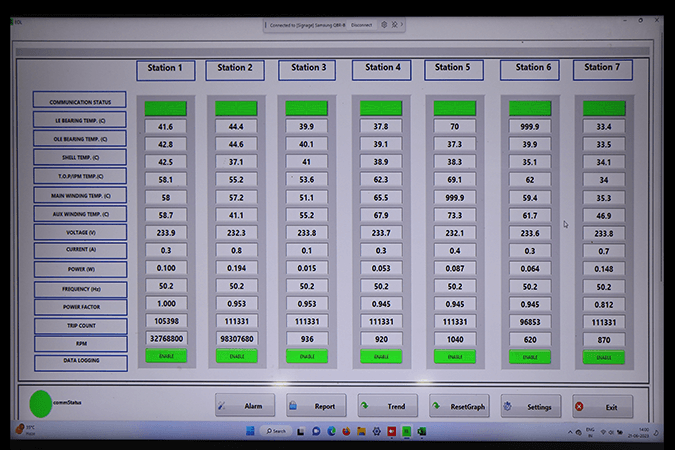Launch Firefox from the taskbar

[x=346, y=431]
